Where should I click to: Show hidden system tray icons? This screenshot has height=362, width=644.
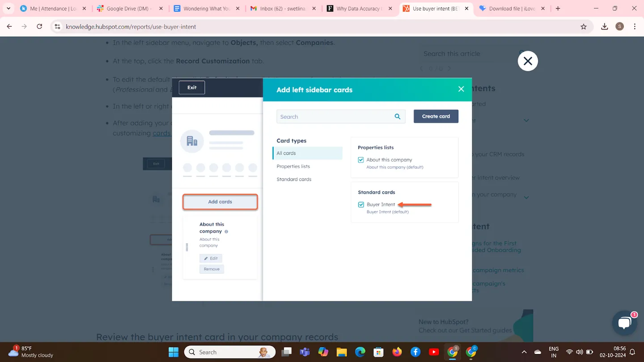tap(524, 352)
